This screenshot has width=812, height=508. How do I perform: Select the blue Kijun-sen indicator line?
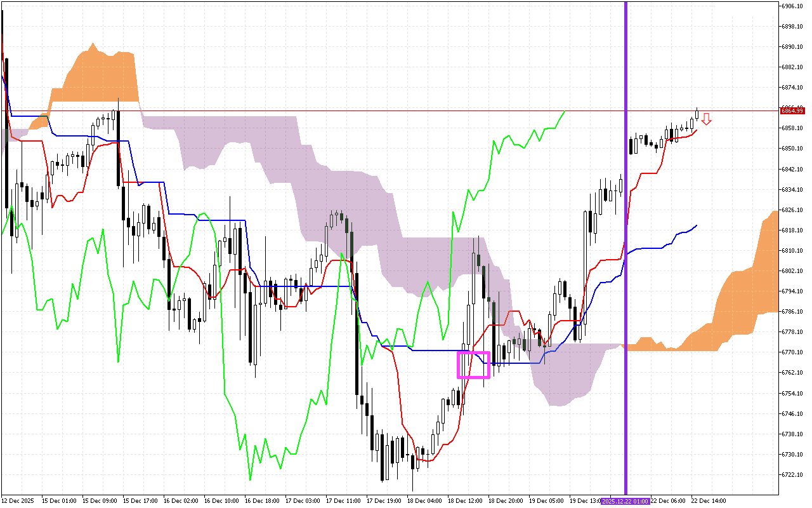point(285,287)
